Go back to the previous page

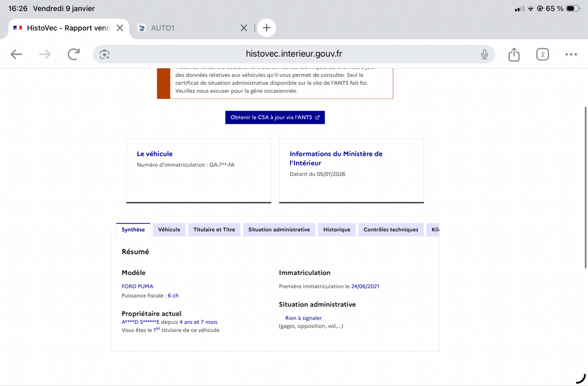pyautogui.click(x=17, y=54)
